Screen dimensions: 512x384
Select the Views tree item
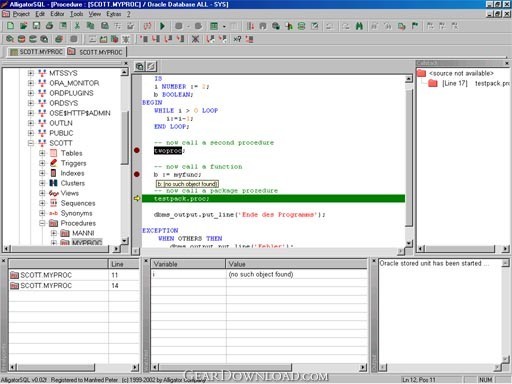70,193
